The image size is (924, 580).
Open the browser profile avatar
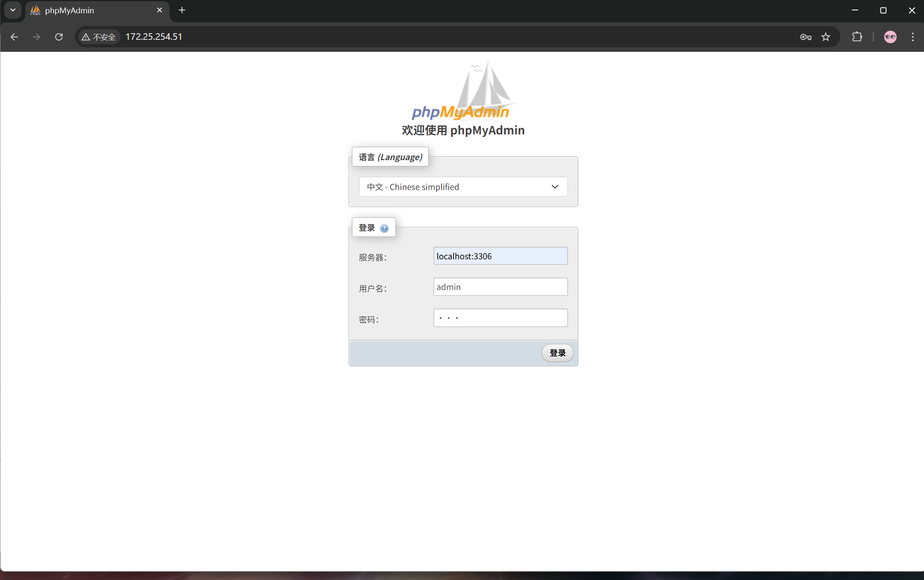pyautogui.click(x=890, y=37)
